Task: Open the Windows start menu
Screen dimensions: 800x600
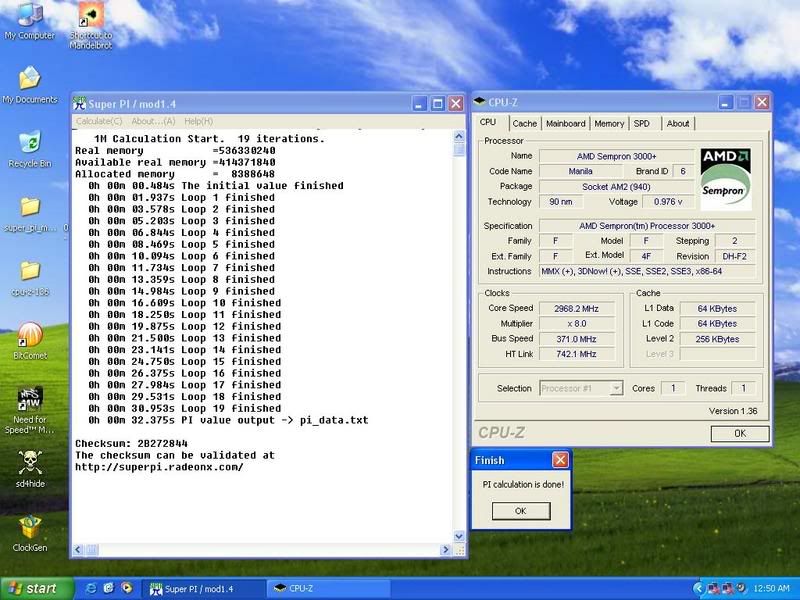Action: click(36, 588)
